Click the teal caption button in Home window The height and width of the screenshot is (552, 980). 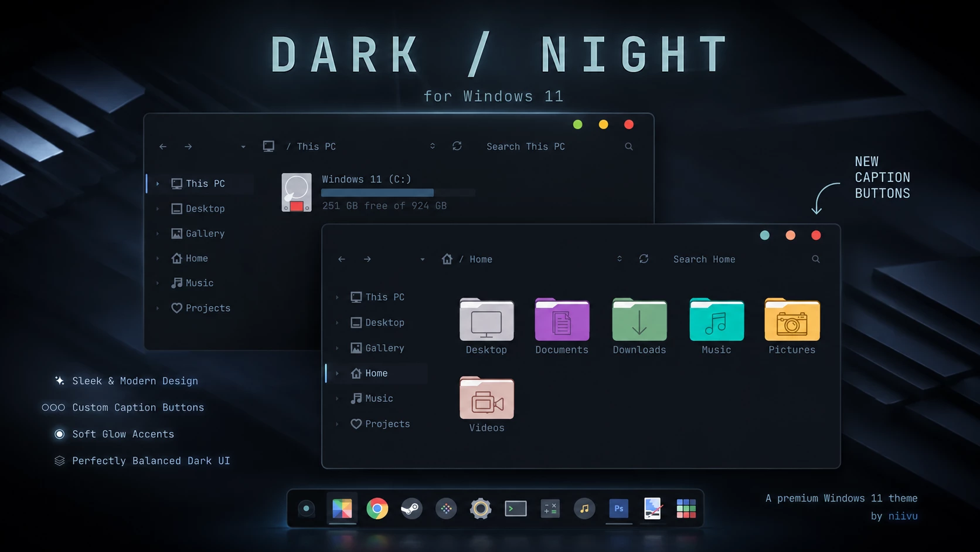pos(764,235)
